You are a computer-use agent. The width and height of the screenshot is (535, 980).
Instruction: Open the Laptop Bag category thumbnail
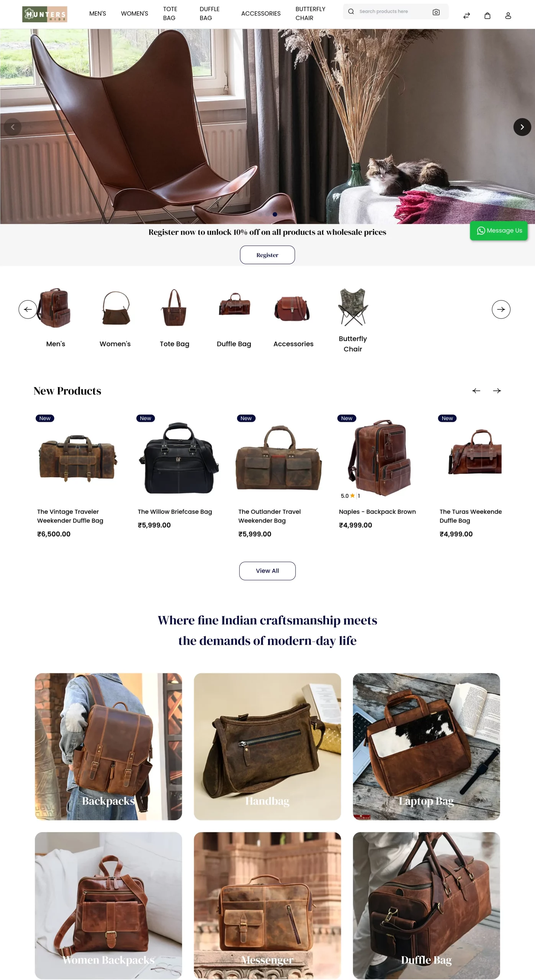click(x=426, y=746)
